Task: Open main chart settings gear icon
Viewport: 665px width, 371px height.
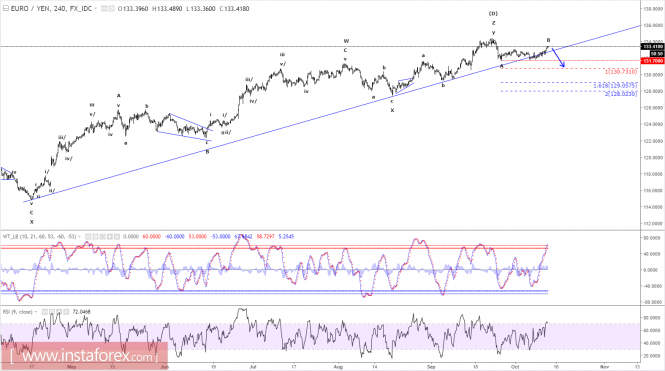Action: [111, 8]
